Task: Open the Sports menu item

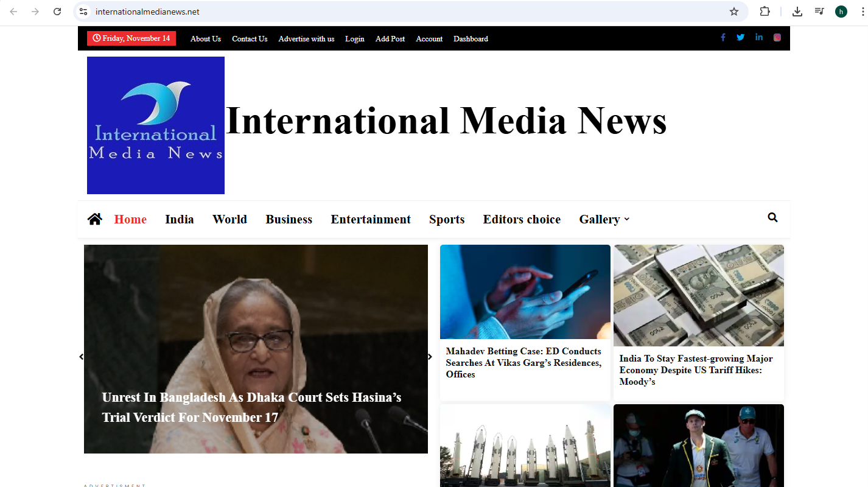Action: [x=447, y=219]
